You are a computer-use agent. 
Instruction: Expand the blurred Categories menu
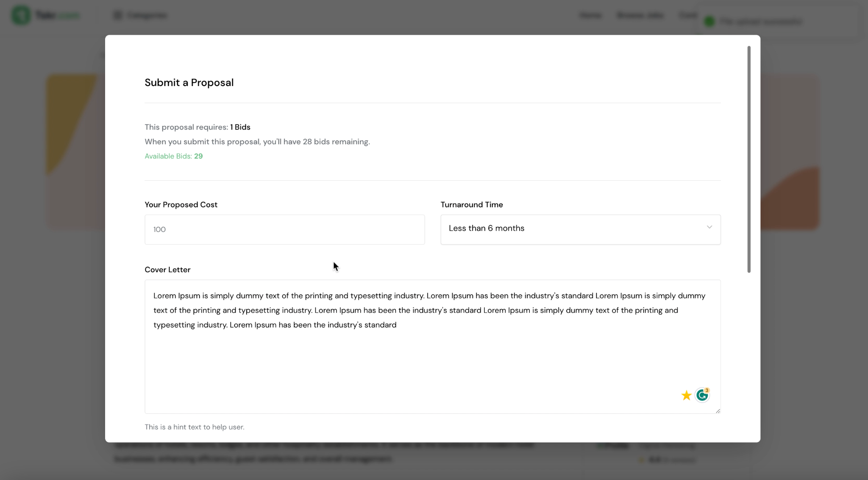click(x=141, y=15)
